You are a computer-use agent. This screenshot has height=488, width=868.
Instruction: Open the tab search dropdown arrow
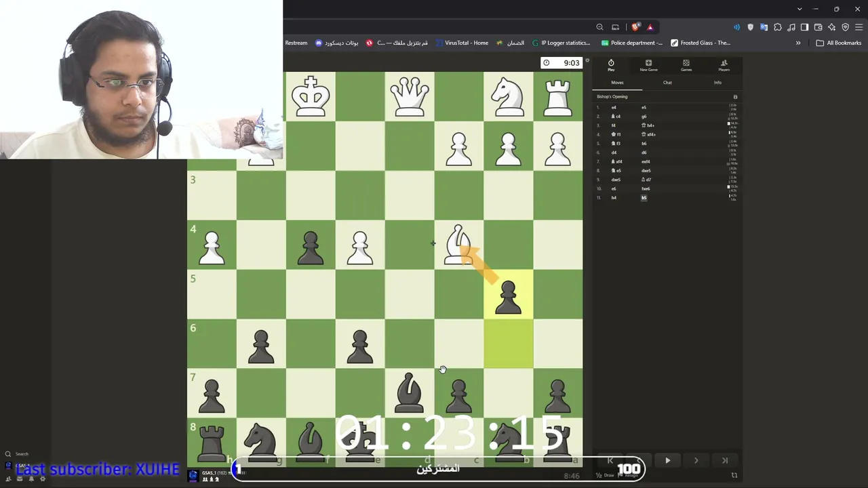(800, 9)
